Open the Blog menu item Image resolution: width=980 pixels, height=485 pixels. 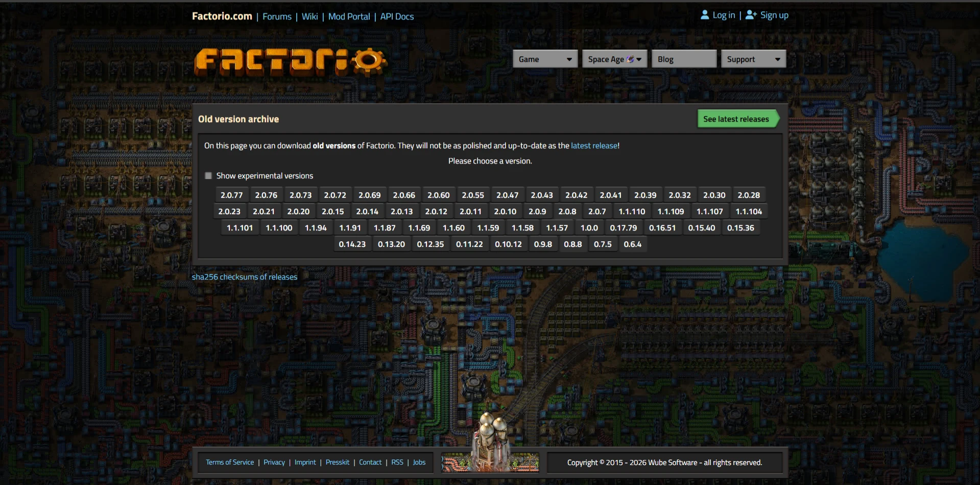(684, 59)
